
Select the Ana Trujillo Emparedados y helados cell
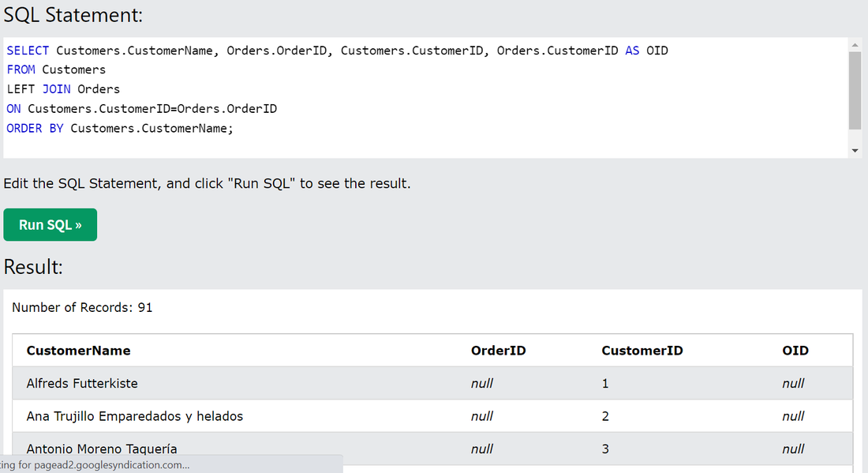coord(135,416)
